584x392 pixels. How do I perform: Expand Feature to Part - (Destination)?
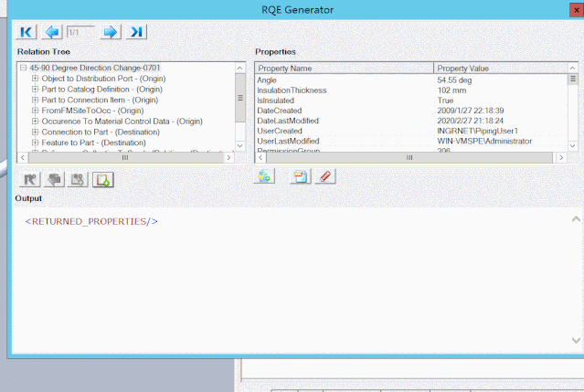click(35, 143)
